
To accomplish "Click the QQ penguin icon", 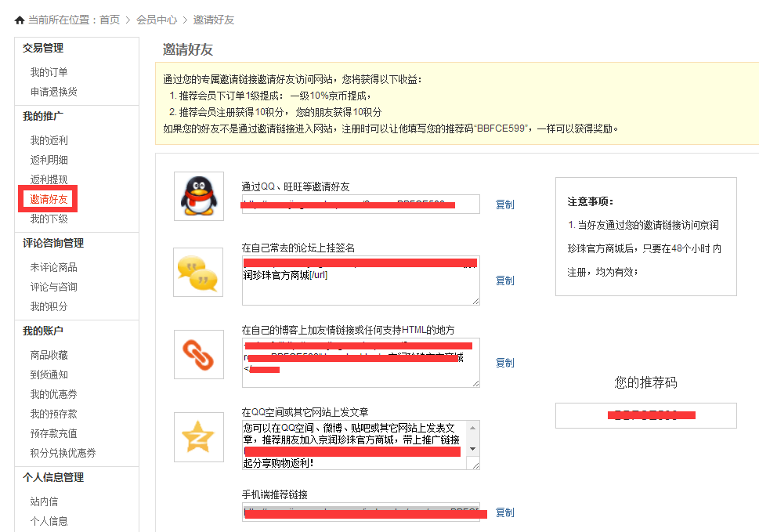I will click(x=198, y=196).
